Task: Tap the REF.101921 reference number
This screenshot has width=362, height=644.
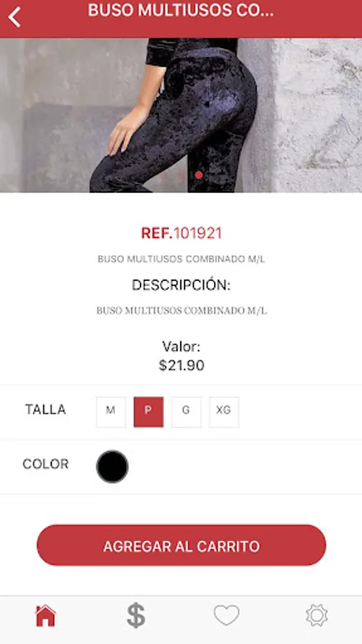Action: tap(182, 233)
